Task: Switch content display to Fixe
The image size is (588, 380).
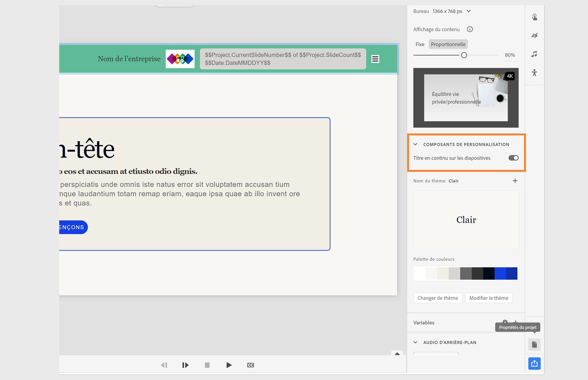Action: tap(419, 44)
